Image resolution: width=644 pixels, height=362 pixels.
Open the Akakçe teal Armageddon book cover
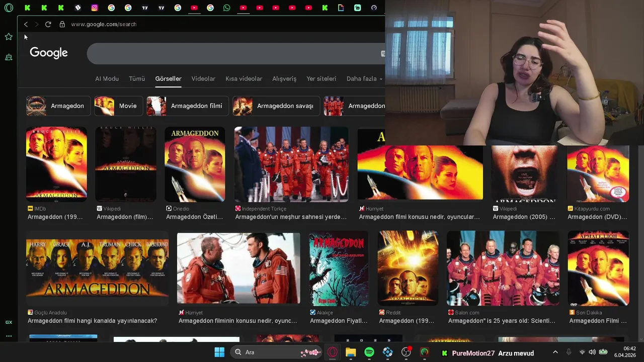coord(339,268)
